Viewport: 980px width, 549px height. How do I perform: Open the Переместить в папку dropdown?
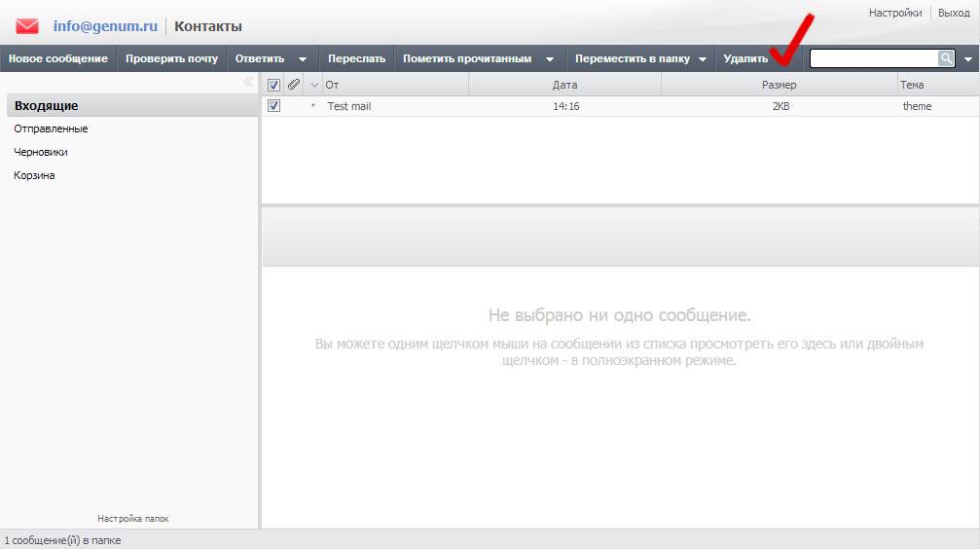click(702, 59)
